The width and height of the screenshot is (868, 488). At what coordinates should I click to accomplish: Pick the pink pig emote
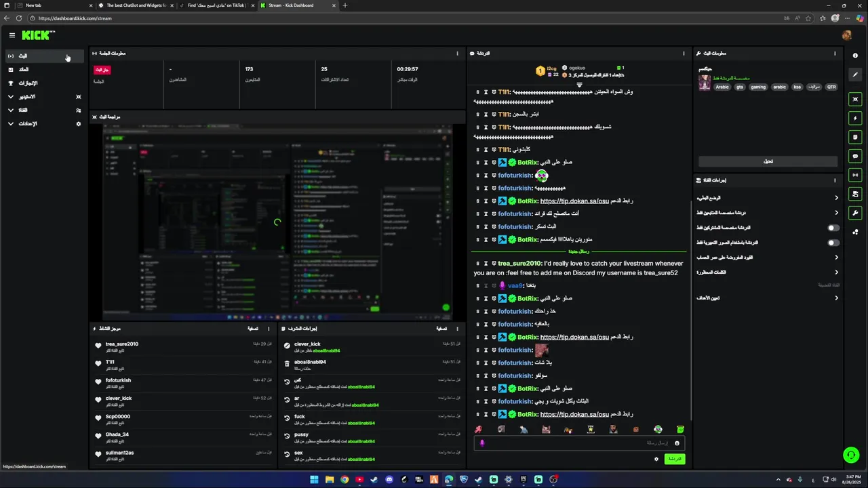click(546, 429)
